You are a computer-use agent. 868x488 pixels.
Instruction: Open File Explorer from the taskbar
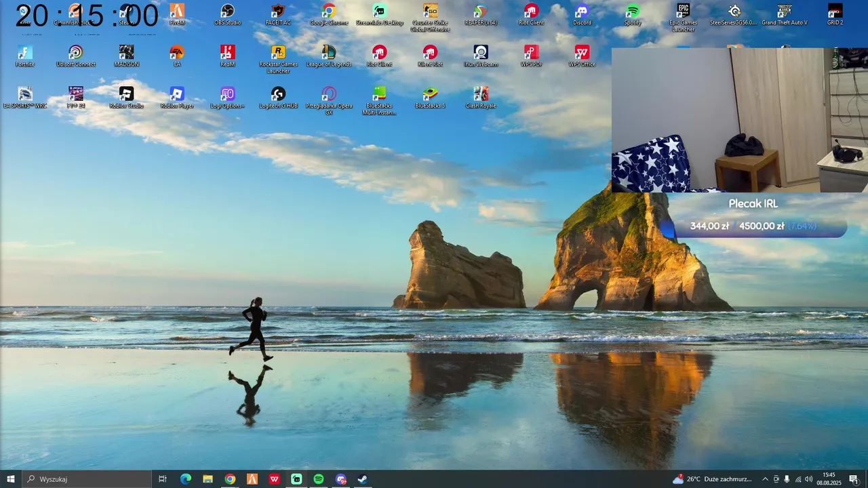(x=208, y=479)
